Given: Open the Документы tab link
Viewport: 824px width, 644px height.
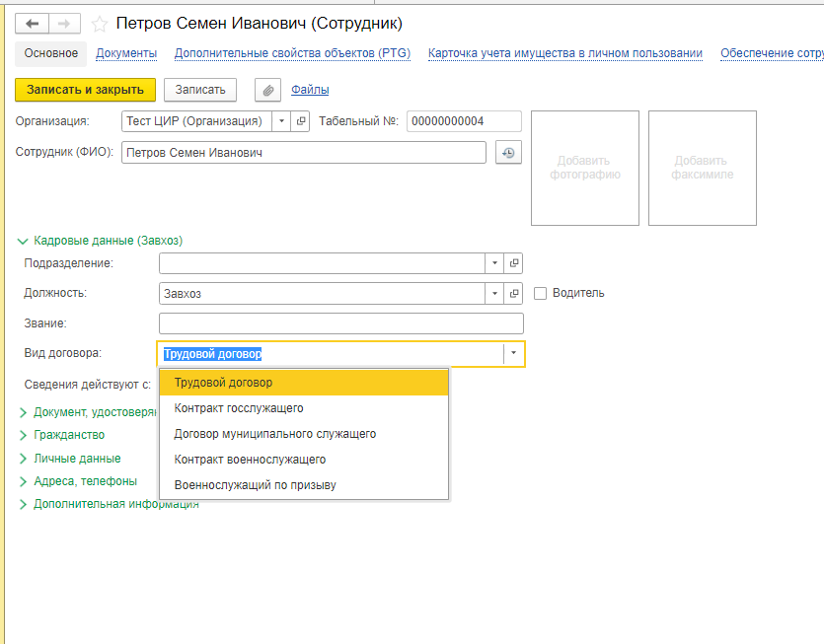Looking at the screenshot, I should [126, 53].
